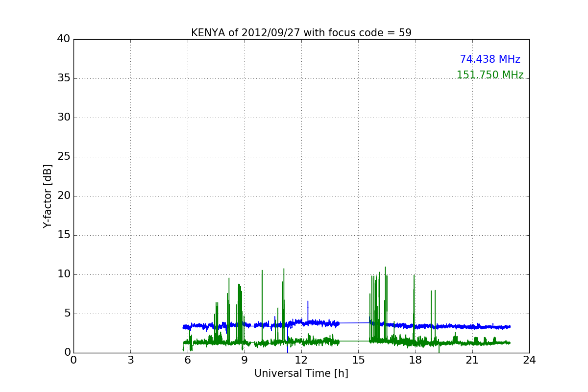Click x-axis tick label 12
Screen dimensions: 588x392
pyautogui.click(x=301, y=360)
